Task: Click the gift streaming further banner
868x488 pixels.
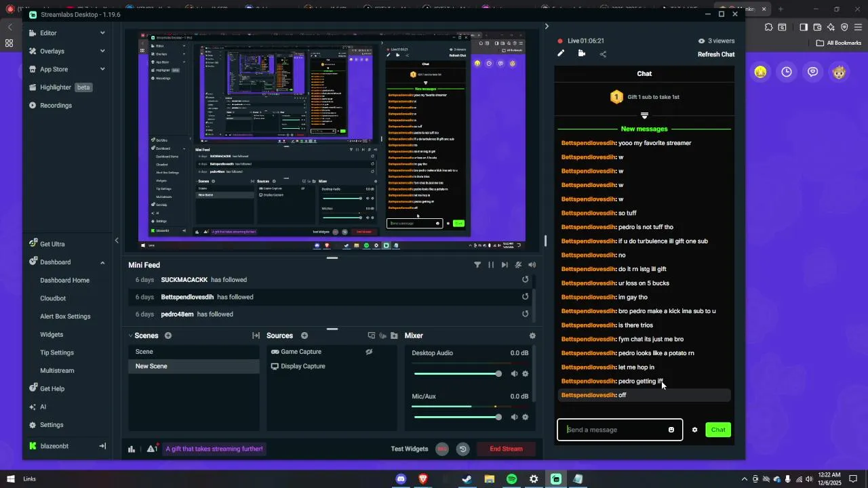Action: 214,449
